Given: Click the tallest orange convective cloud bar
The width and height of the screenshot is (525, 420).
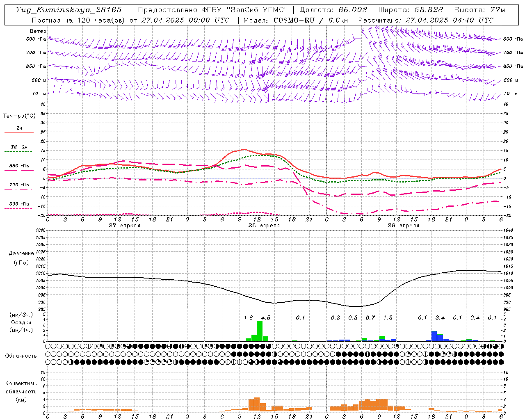Looking at the screenshot, I should (257, 405).
